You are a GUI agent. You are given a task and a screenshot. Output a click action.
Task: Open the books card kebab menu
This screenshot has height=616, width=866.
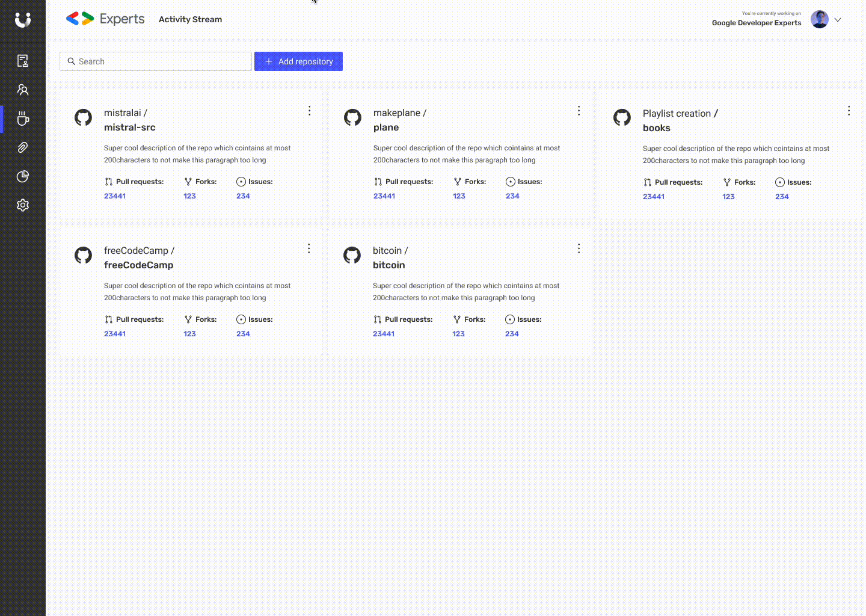[849, 111]
